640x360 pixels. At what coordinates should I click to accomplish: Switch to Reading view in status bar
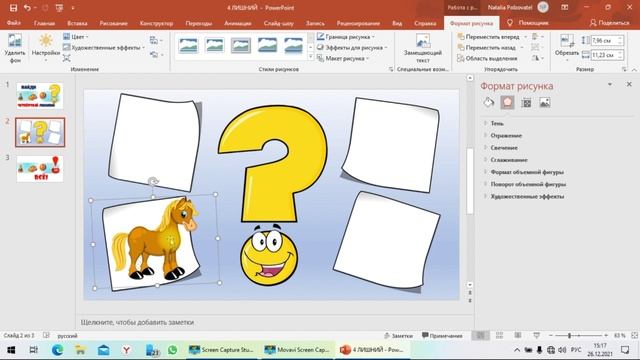click(x=518, y=336)
